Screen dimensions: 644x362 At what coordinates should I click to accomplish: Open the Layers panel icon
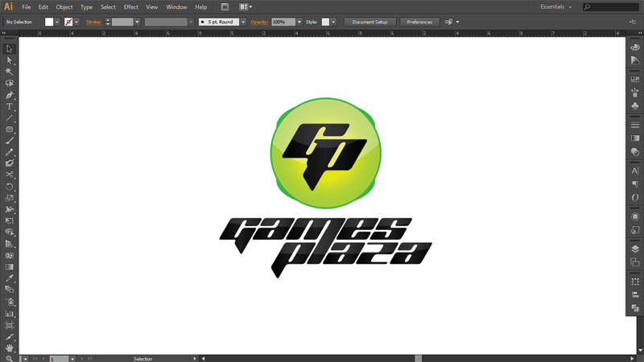pyautogui.click(x=635, y=249)
